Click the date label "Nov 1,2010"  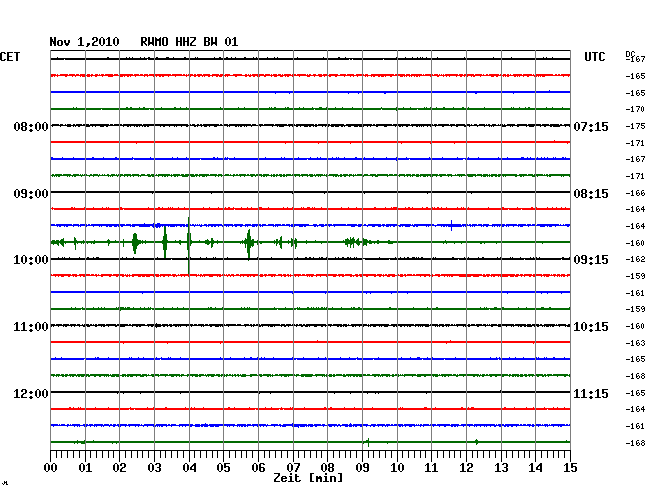click(x=84, y=42)
